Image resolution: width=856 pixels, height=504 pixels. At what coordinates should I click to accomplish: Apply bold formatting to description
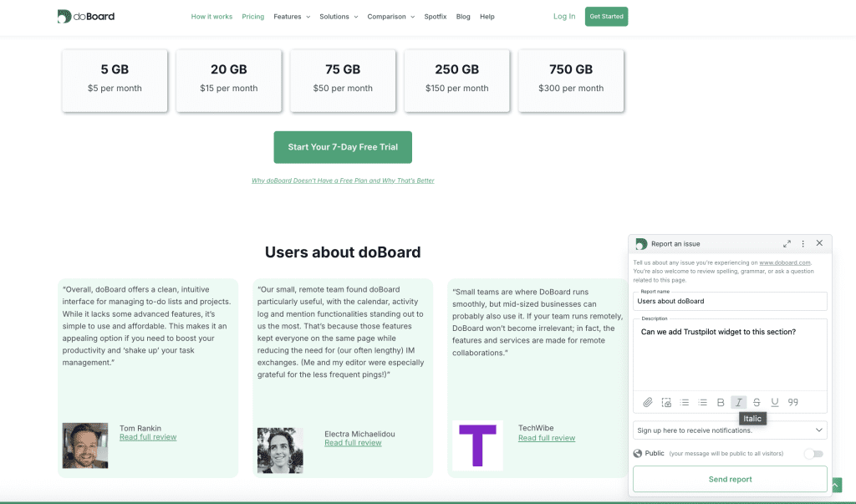[721, 402]
